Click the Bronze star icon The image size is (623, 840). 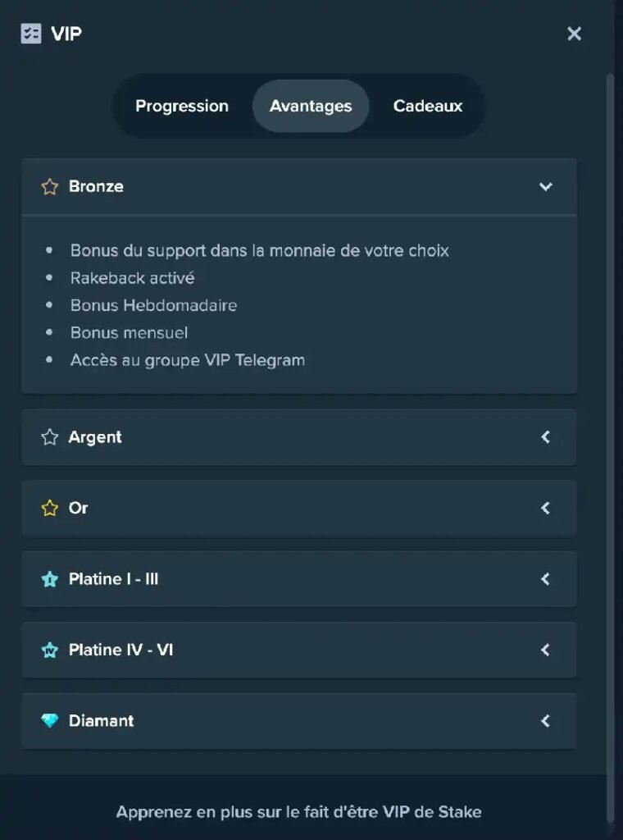pos(49,186)
